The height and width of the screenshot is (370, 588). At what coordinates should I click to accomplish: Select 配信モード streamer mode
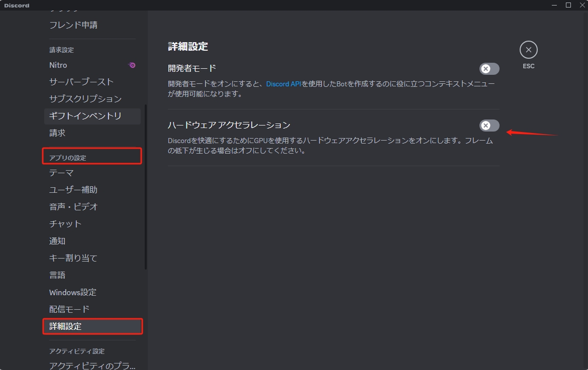pos(69,309)
